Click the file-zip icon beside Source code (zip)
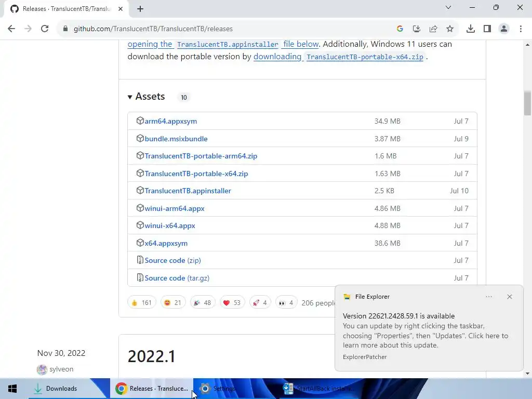Viewport: 532px width, 399px height. tap(140, 260)
